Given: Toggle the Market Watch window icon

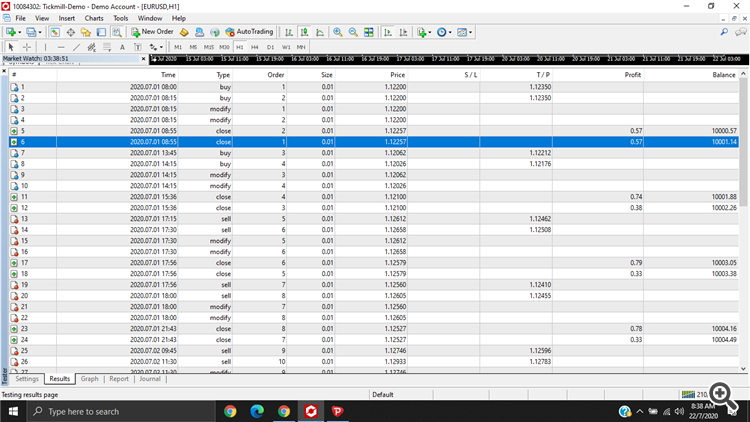Looking at the screenshot, I should point(55,32).
